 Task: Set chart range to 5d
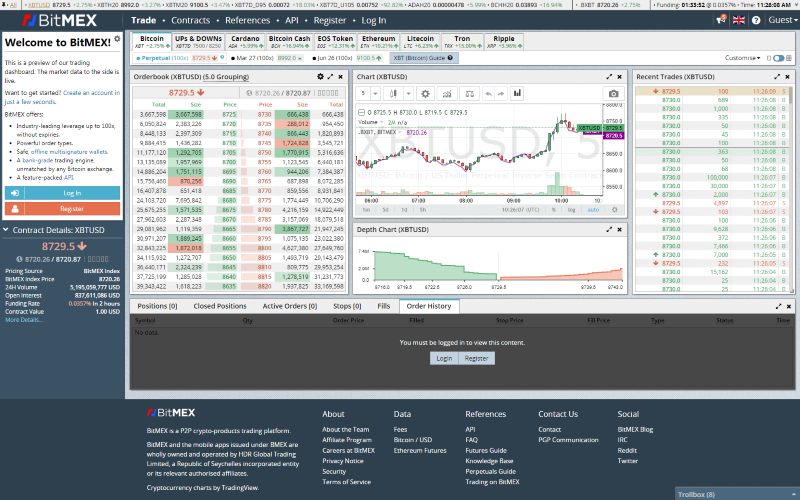coord(385,210)
